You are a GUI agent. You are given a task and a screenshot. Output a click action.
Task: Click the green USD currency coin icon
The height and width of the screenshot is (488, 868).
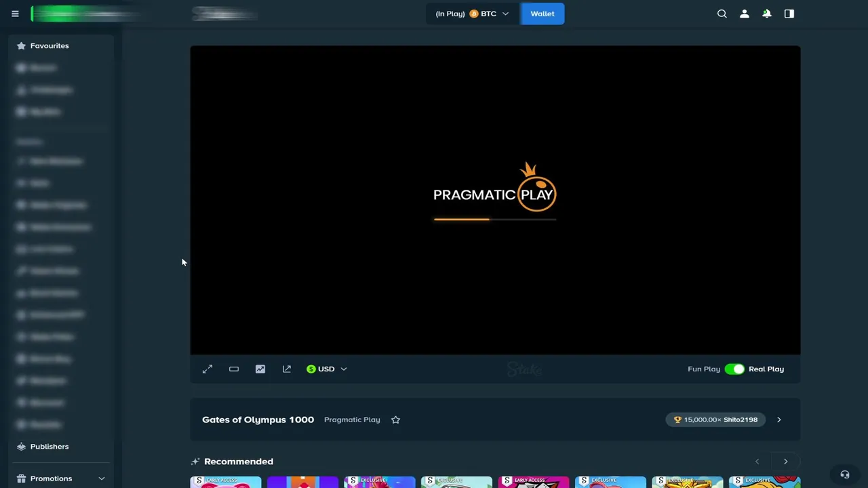pyautogui.click(x=311, y=369)
